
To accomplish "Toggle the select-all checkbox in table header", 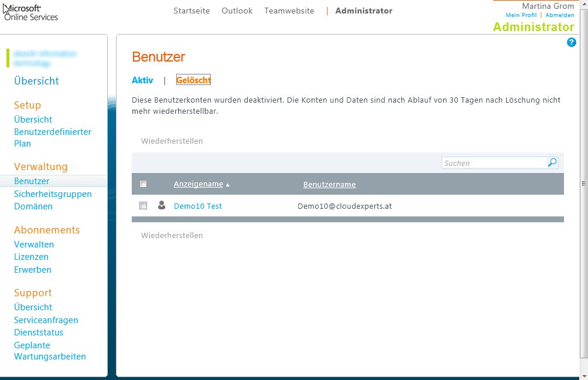I will point(143,184).
